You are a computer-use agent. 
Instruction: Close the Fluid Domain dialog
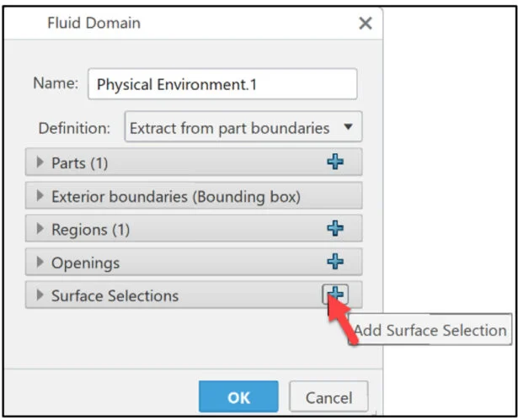coord(365,24)
